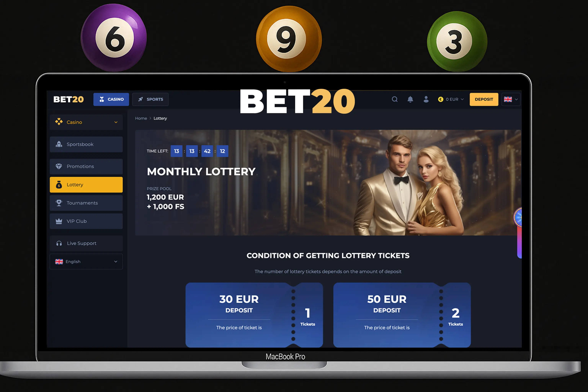The height and width of the screenshot is (392, 588).
Task: Open the search magnifier icon
Action: 394,99
